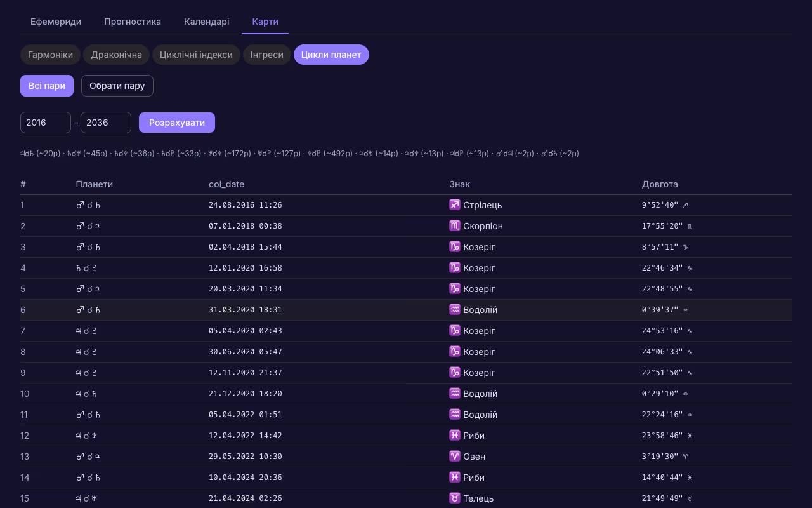The image size is (812, 508).
Task: Go to the Прогностика tab
Action: tap(133, 22)
